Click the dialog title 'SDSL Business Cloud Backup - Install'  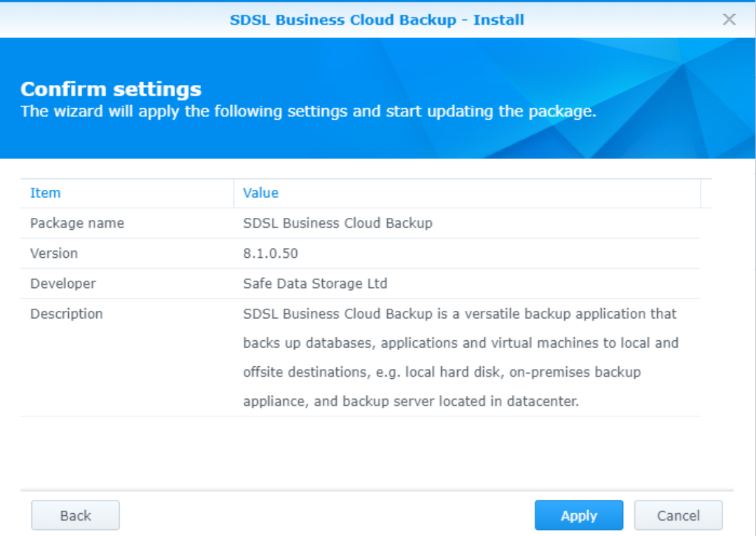(376, 20)
